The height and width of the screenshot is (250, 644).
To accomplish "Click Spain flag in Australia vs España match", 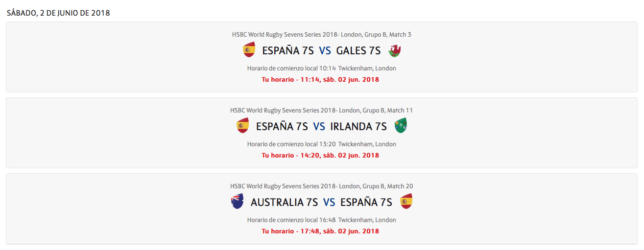I will [x=406, y=202].
